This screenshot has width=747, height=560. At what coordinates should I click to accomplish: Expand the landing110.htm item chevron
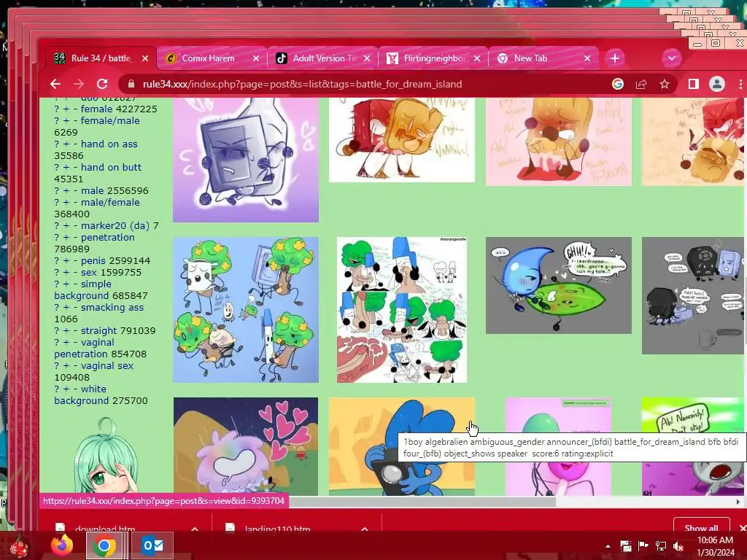[365, 529]
